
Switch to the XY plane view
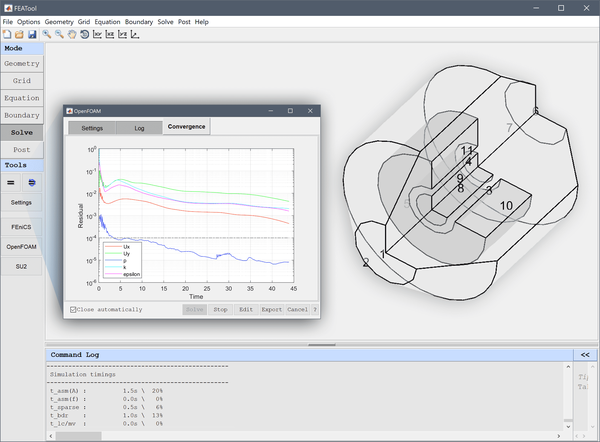(97, 34)
